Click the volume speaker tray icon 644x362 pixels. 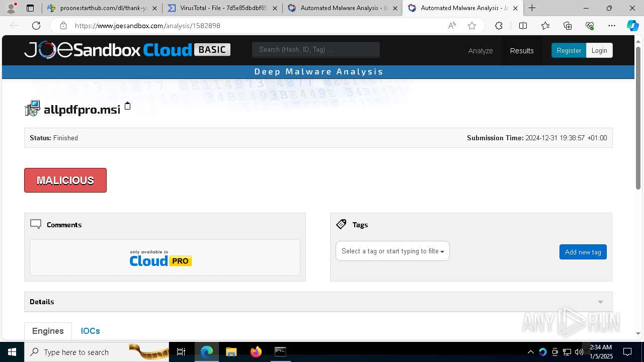point(579,352)
